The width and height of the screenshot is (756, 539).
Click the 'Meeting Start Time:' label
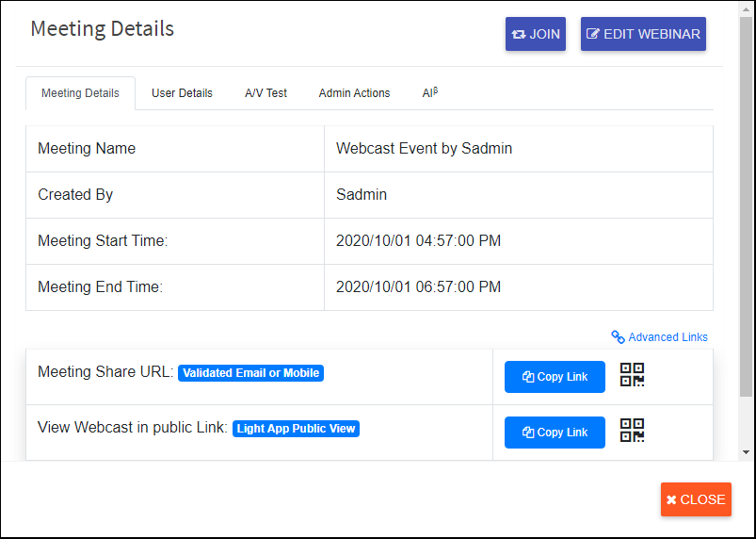click(x=103, y=241)
